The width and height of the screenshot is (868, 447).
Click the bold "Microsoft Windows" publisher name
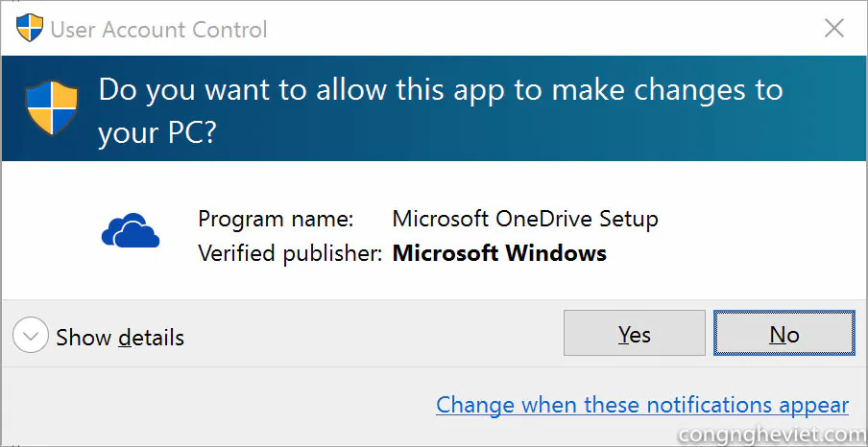499,253
